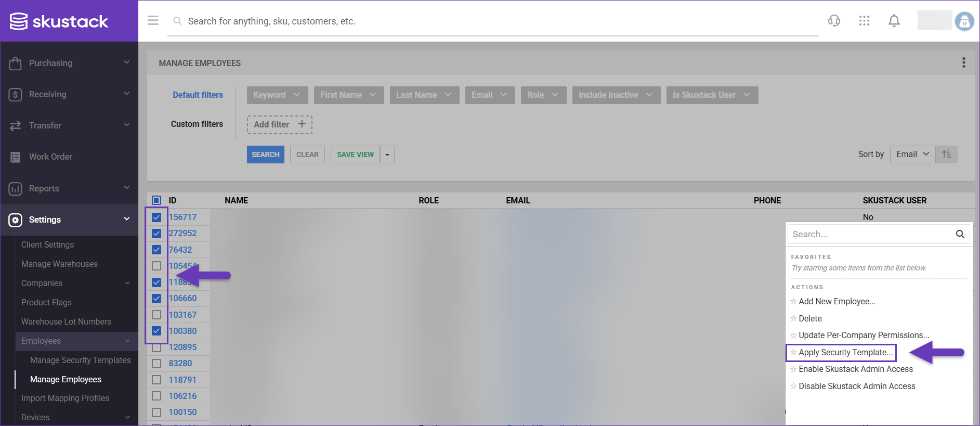The image size is (980, 426).
Task: Open employee ID 106660 link
Action: (182, 299)
